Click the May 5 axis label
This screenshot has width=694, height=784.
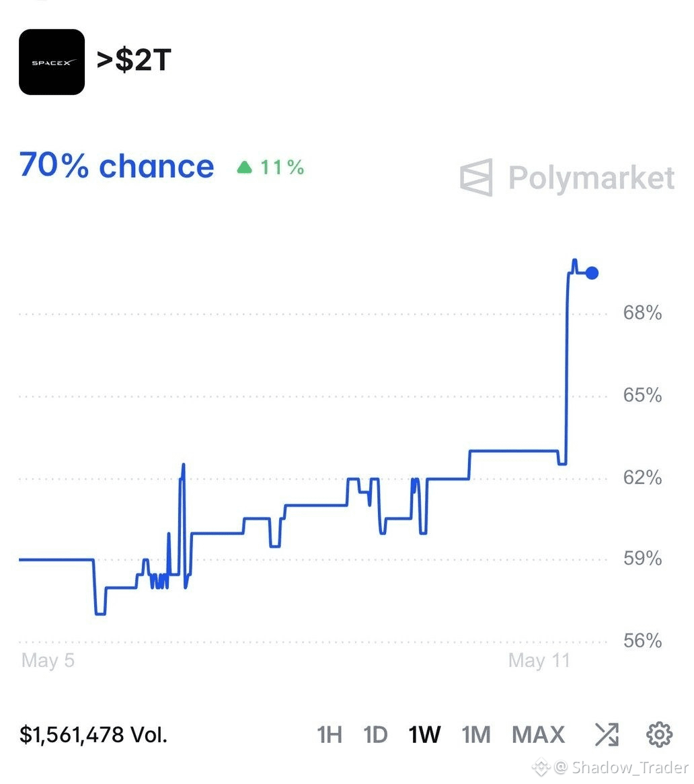(48, 660)
